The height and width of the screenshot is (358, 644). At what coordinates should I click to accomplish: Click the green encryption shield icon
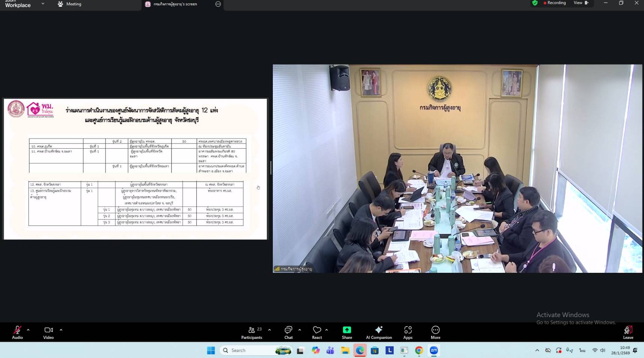coord(535,3)
